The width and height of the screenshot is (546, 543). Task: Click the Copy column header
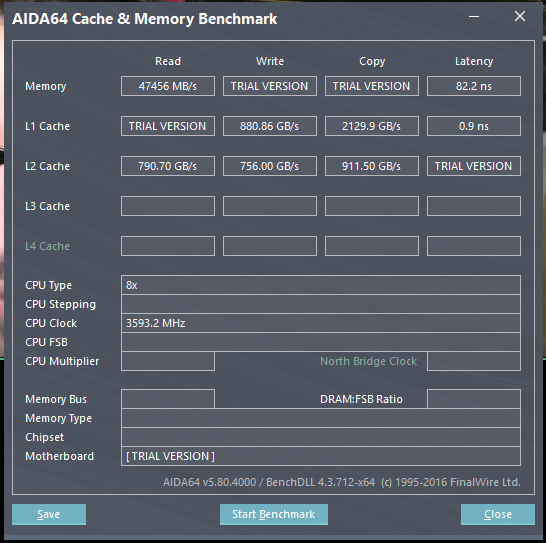click(x=372, y=62)
